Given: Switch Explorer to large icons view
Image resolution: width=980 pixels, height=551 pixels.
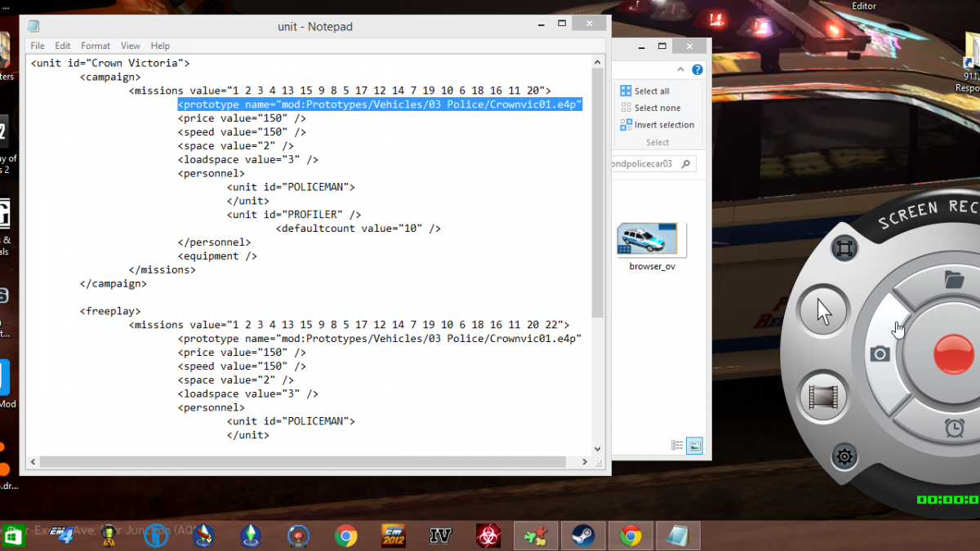Looking at the screenshot, I should point(694,446).
